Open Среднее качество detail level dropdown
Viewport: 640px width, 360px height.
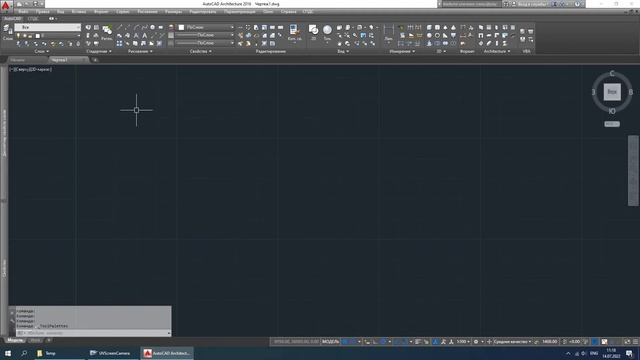click(513, 342)
